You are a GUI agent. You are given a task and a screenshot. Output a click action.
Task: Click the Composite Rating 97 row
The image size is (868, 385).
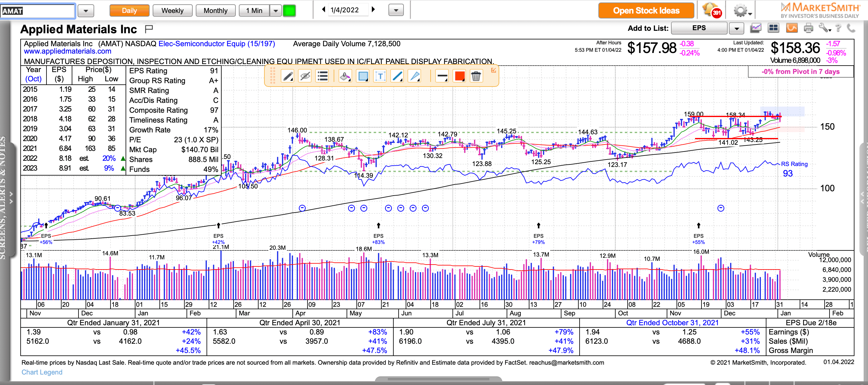pyautogui.click(x=174, y=110)
